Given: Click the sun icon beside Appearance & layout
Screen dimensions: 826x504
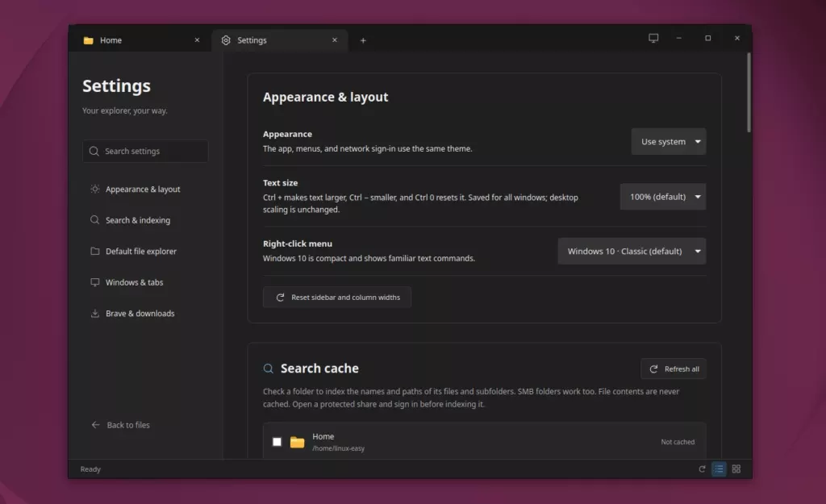Looking at the screenshot, I should 95,189.
